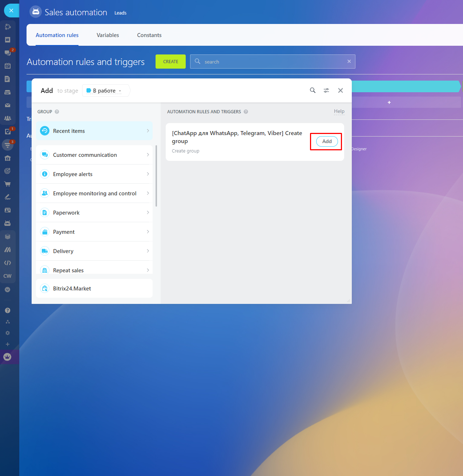The height and width of the screenshot is (476, 463).
Task: Click the tasks checkbox icon in sidebar
Action: click(x=7, y=132)
